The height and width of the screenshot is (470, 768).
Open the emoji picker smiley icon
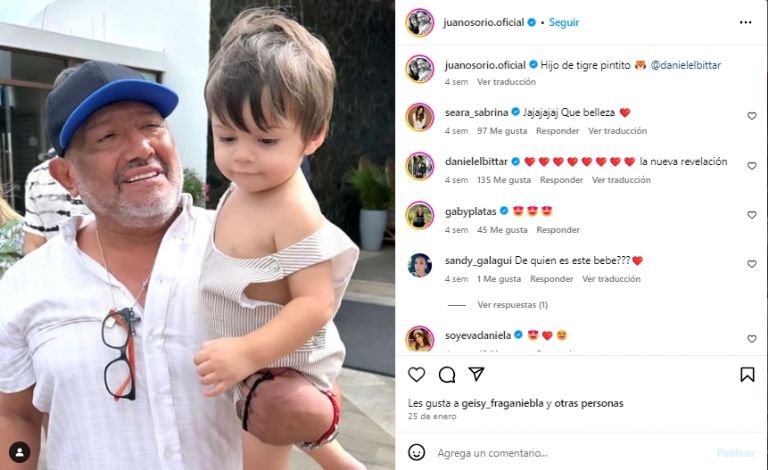tap(416, 452)
